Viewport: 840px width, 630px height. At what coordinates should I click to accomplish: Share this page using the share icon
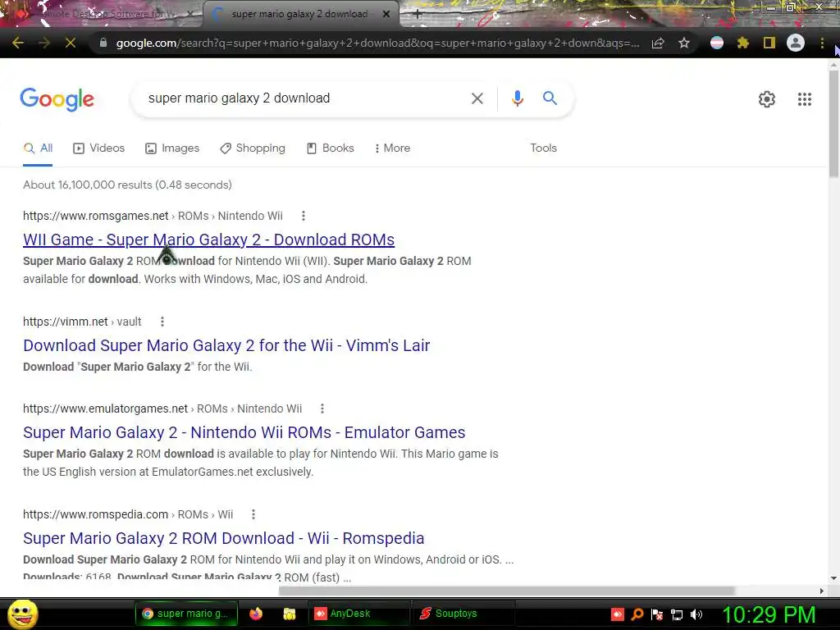(x=658, y=43)
